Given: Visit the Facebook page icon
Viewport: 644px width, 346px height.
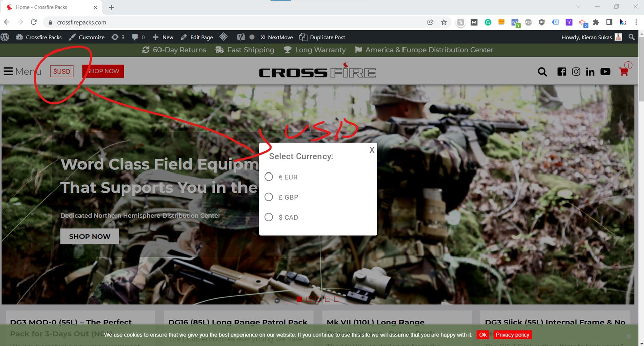Looking at the screenshot, I should point(562,72).
